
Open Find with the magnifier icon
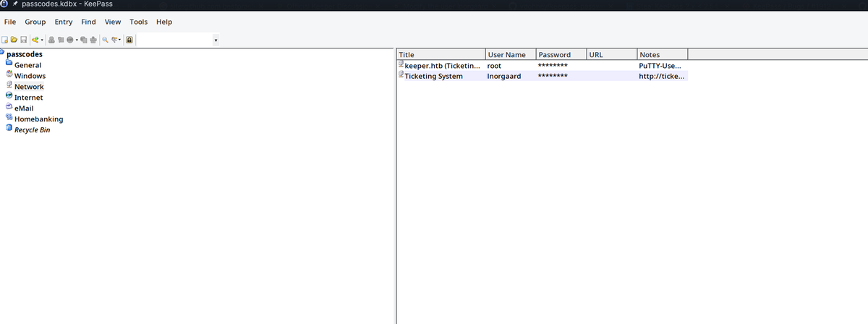point(106,40)
